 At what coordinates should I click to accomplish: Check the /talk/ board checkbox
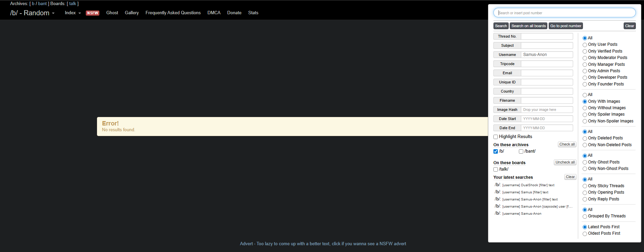pos(496,169)
